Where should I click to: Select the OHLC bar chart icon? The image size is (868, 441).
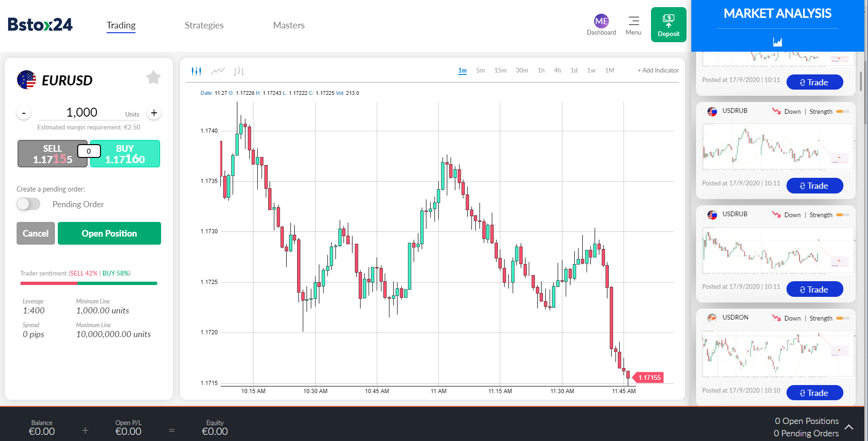point(239,71)
